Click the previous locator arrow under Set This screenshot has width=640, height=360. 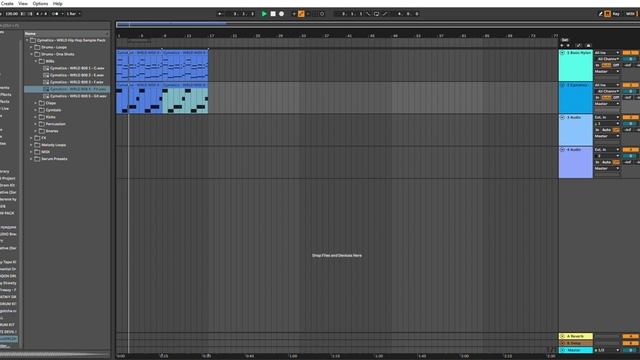pos(562,45)
